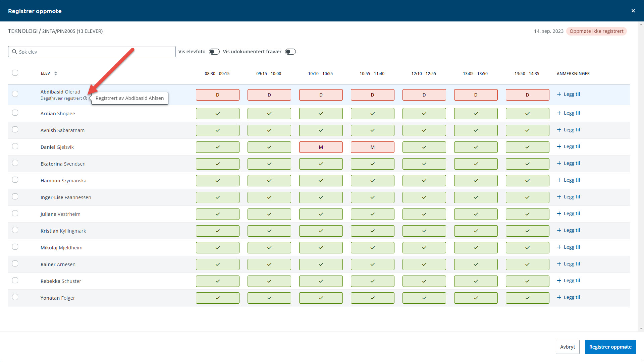Click the info icon next to Dagsfravær registrert
This screenshot has height=362, width=644.
point(85,98)
